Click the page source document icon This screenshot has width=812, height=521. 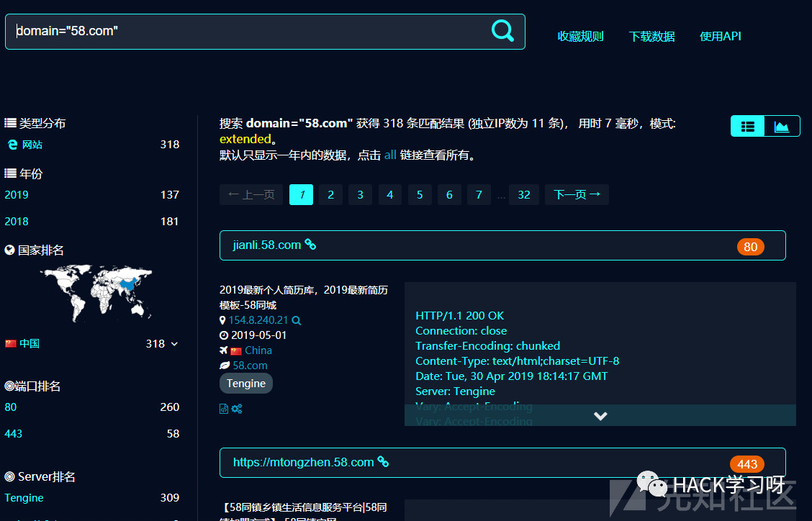(224, 409)
